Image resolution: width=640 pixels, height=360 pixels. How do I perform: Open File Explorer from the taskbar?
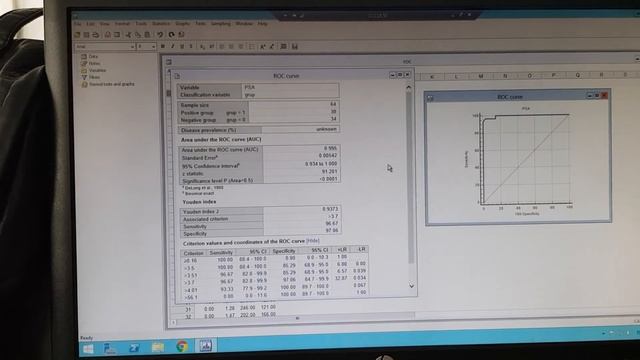(158, 347)
